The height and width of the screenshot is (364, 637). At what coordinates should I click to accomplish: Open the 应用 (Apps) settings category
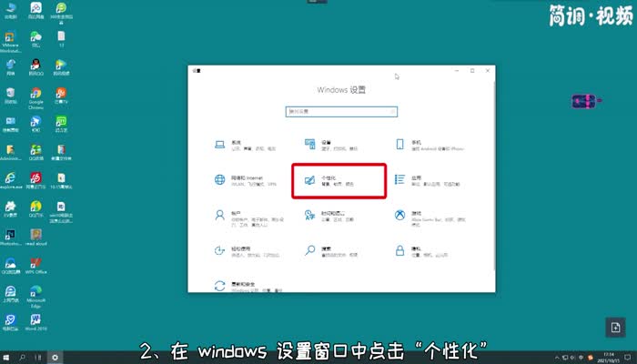[x=427, y=180]
